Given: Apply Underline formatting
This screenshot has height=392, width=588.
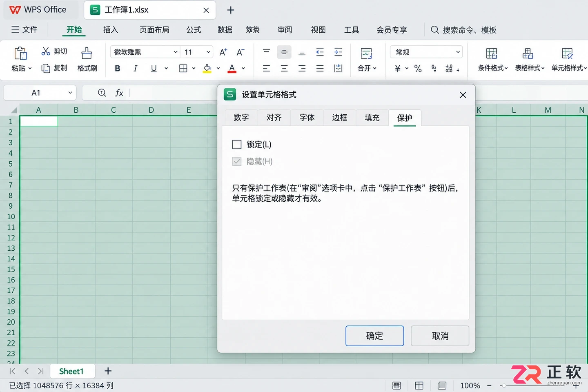Looking at the screenshot, I should [154, 68].
